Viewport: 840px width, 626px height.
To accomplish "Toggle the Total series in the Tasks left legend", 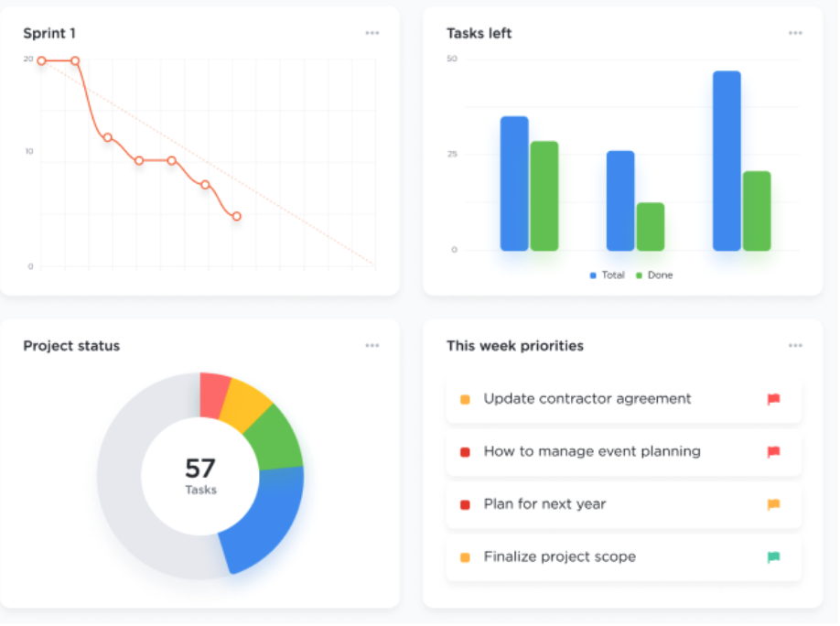I will tap(607, 275).
